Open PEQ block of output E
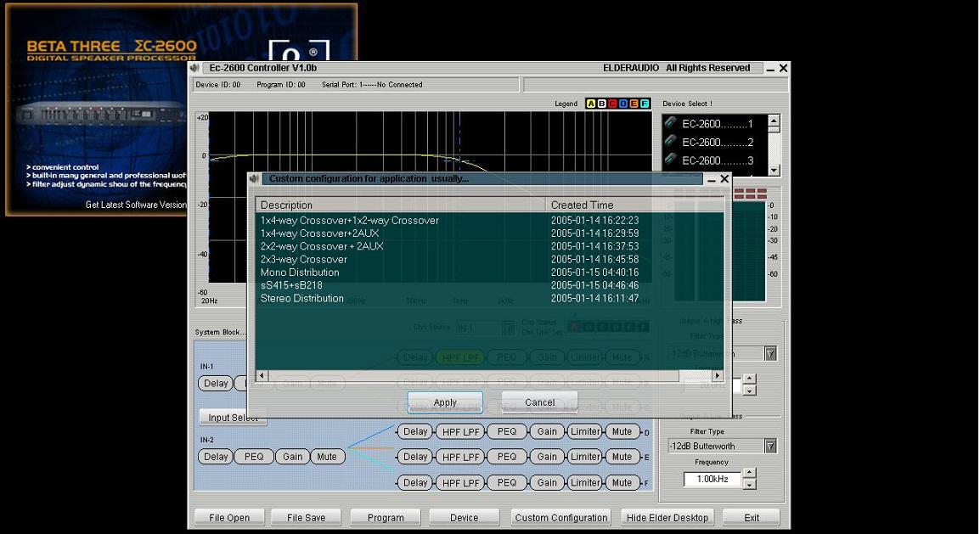The image size is (980, 534). pos(507,458)
